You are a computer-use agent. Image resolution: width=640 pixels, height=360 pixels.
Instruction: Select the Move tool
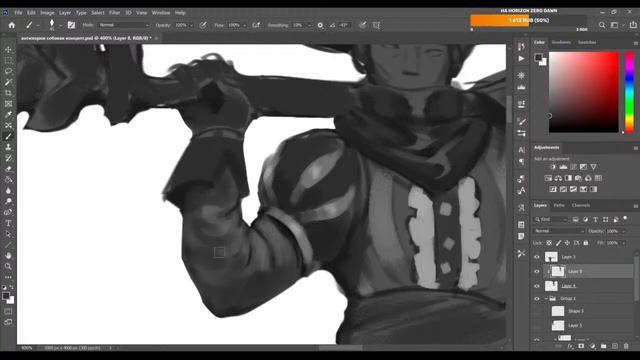click(8, 50)
